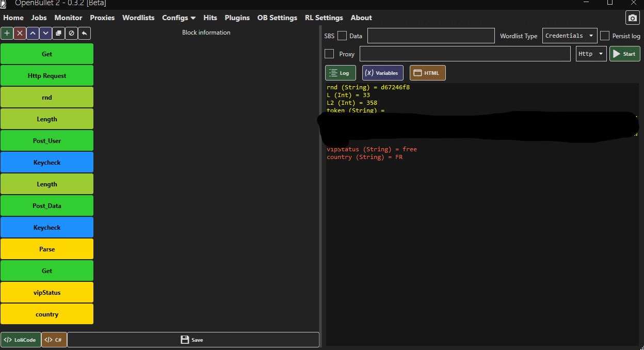644x350 pixels.
Task: Expand the Configs menu dropdown
Action: [179, 18]
